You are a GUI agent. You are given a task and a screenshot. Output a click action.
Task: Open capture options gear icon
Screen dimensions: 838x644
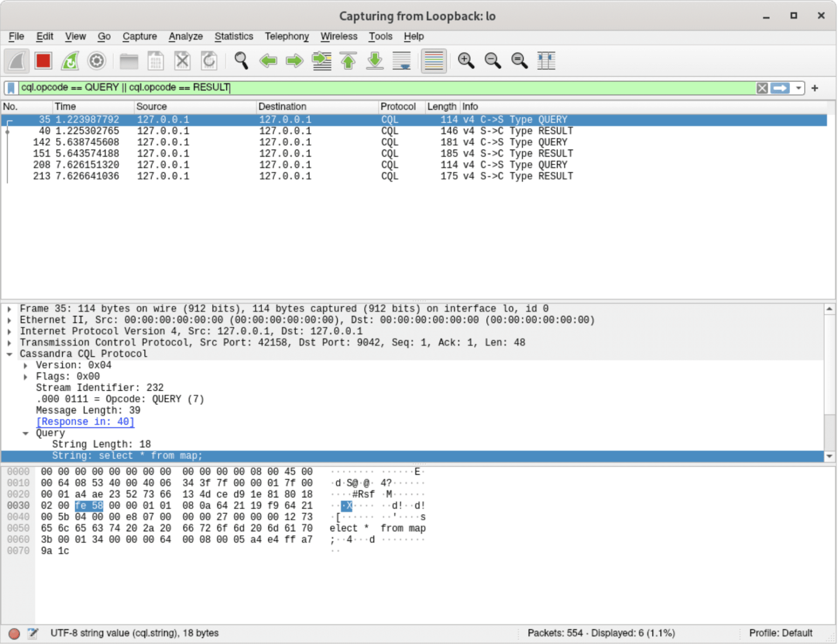click(97, 61)
